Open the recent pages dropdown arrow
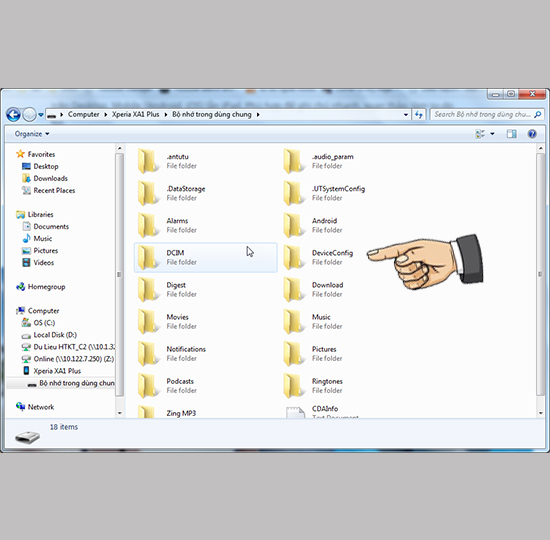 [41, 115]
